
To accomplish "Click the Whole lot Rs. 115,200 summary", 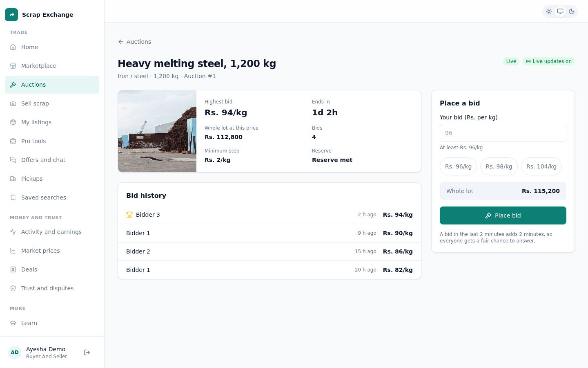I will tap(503, 191).
